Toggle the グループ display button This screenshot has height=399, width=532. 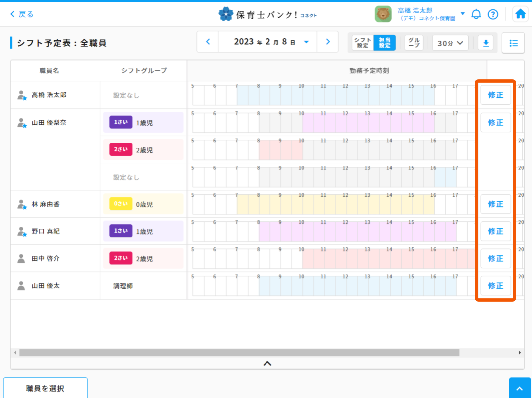[x=413, y=43]
